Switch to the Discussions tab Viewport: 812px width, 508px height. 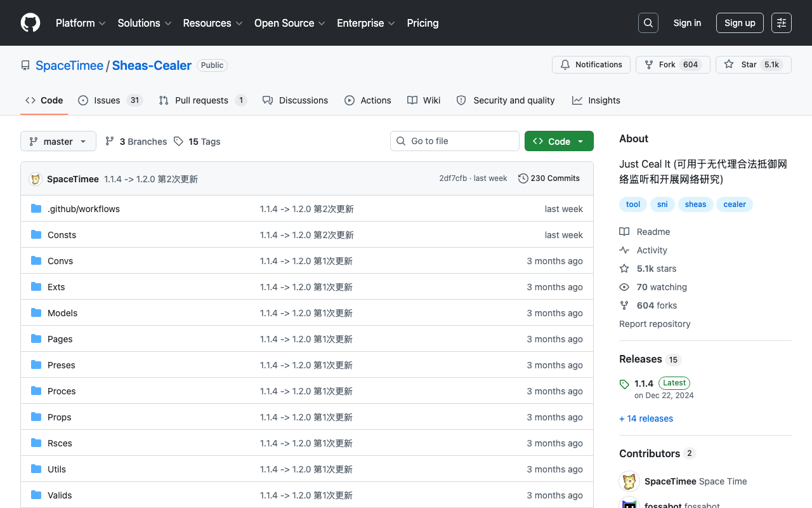[295, 100]
